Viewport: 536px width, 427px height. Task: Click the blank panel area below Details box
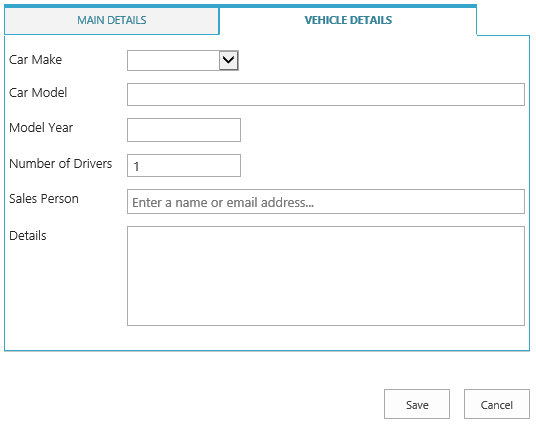point(267,338)
